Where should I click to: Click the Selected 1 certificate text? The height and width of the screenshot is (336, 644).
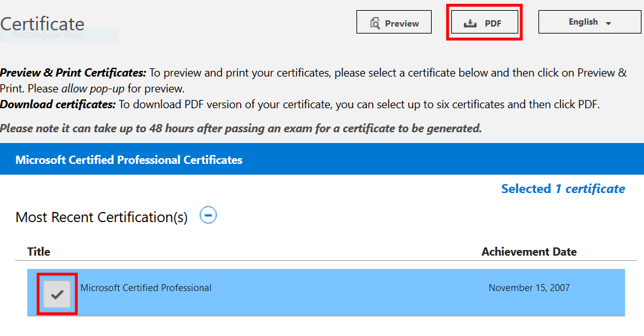[x=562, y=189]
